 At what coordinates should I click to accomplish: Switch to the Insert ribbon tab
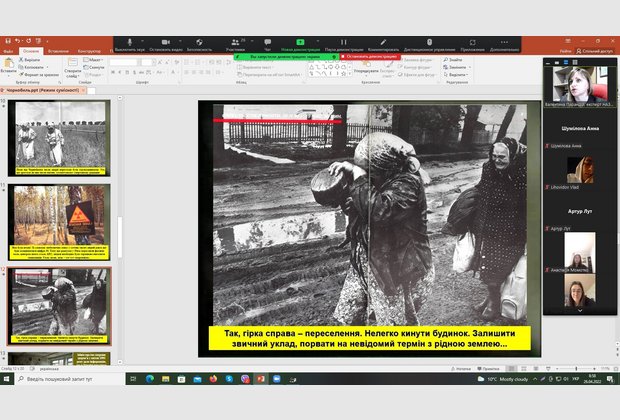click(58, 51)
